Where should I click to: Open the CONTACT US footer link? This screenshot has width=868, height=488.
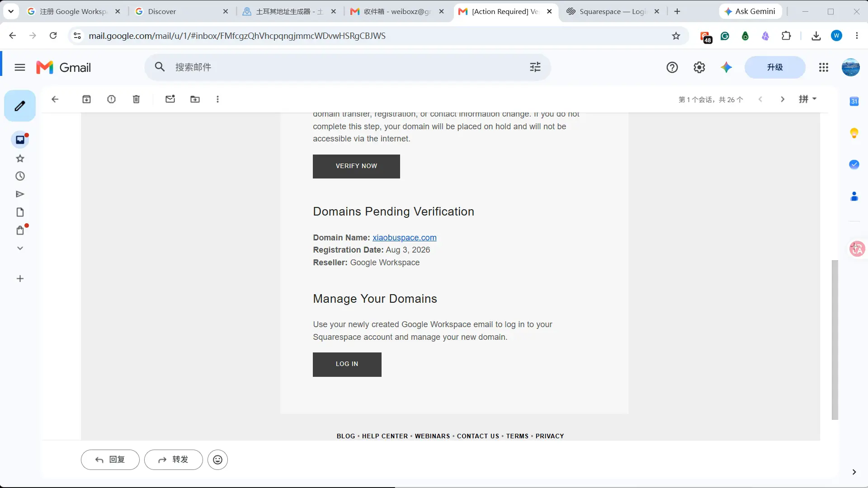(x=478, y=436)
